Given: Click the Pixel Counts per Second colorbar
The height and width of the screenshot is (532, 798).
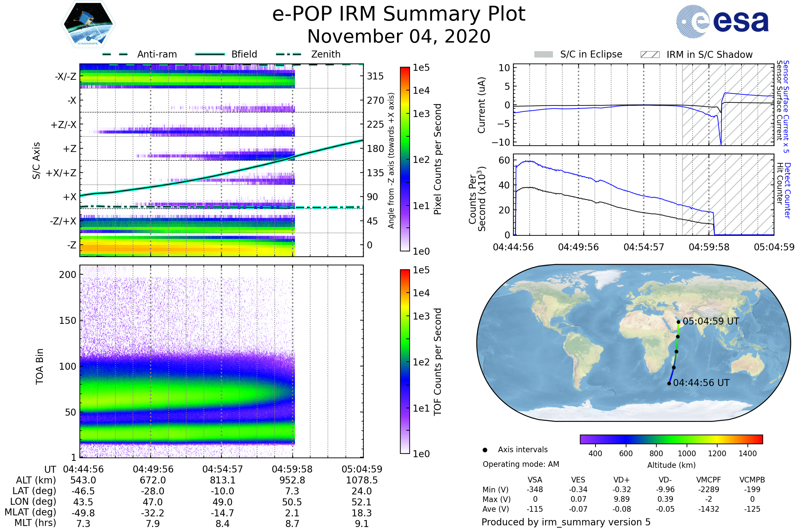Looking at the screenshot, I should pos(405,159).
